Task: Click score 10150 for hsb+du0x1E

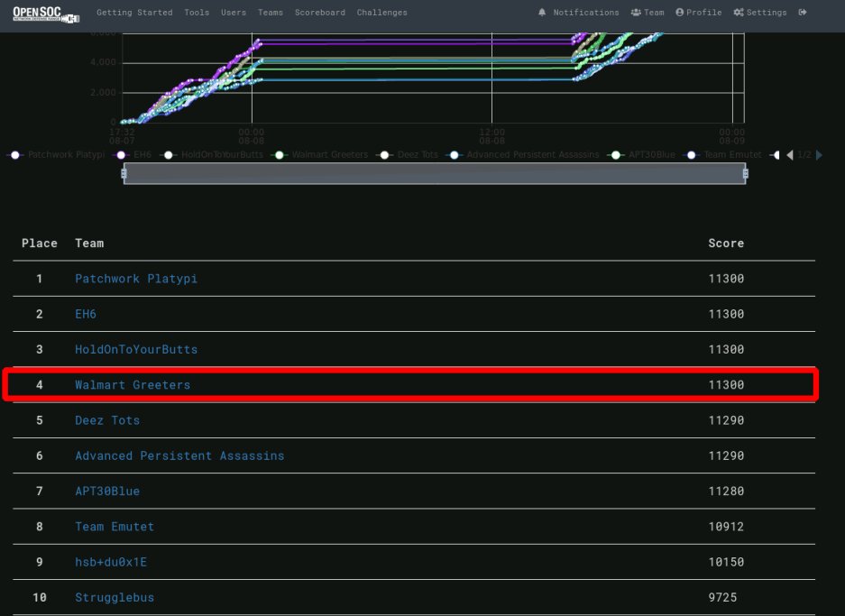Action: pyautogui.click(x=726, y=562)
